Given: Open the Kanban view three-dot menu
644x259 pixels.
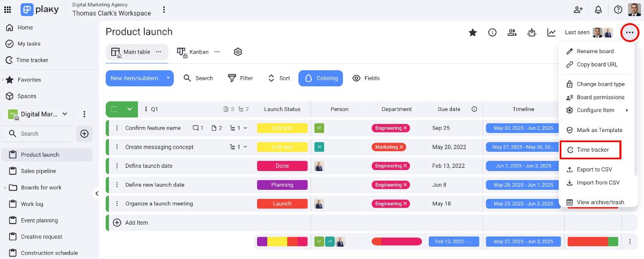Looking at the screenshot, I should coord(217,52).
